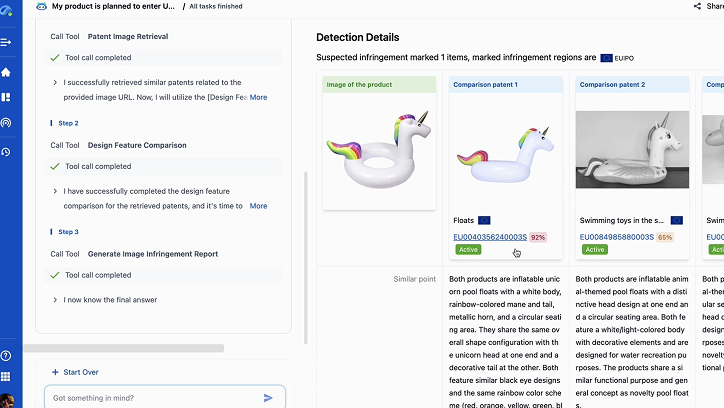Open the history clock icon in the sidebar
Viewport: 724px width, 408px height.
point(6,152)
